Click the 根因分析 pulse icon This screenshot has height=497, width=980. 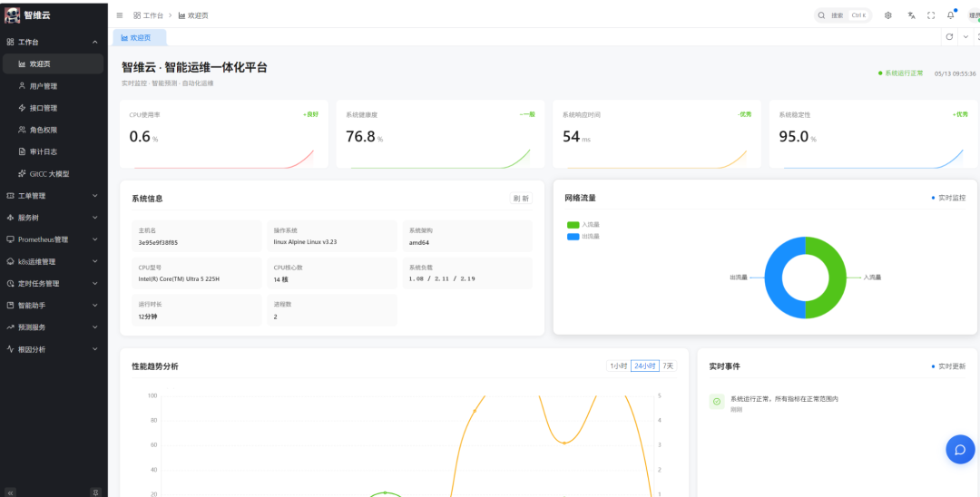click(10, 349)
